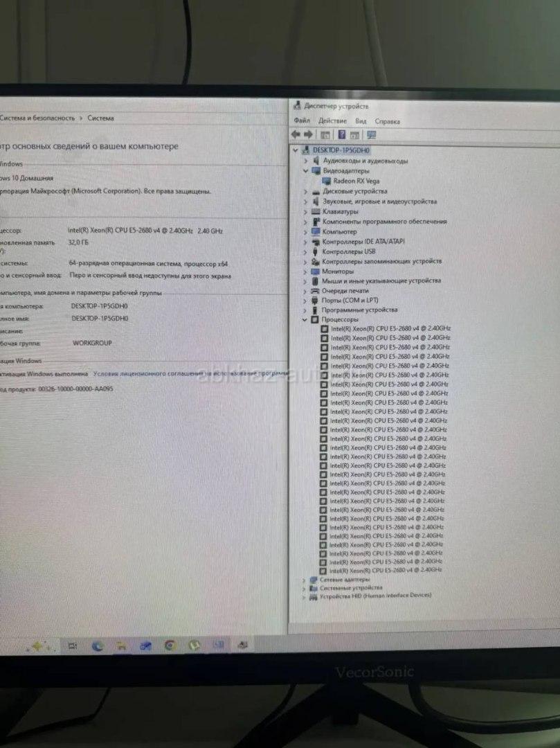Click the Task View taskbar icon
The height and width of the screenshot is (748, 560).
72,646
